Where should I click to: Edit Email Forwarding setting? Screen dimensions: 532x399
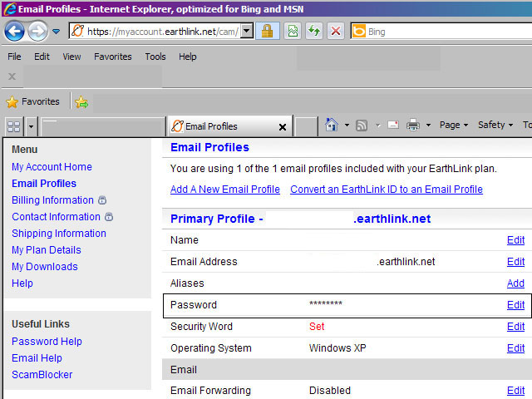tap(515, 391)
